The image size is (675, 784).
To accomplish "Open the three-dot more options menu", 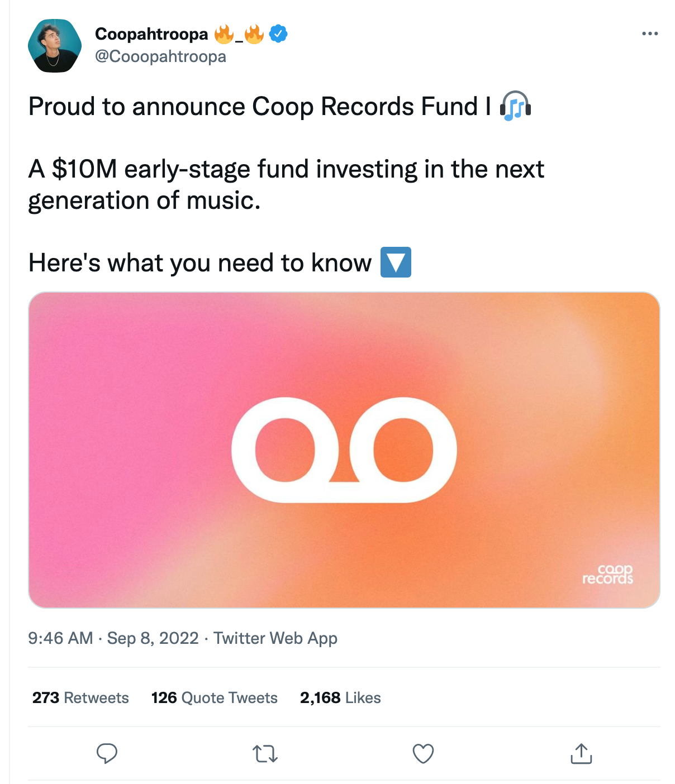I will [650, 34].
